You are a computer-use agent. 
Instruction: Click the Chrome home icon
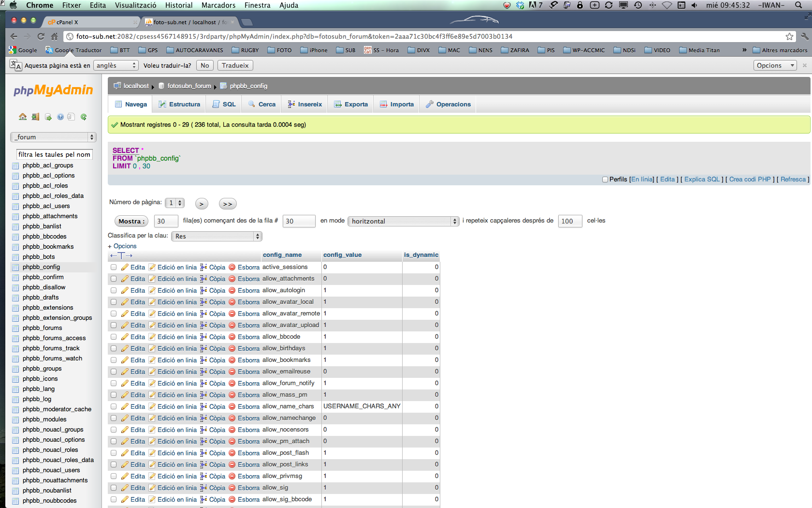coord(54,36)
